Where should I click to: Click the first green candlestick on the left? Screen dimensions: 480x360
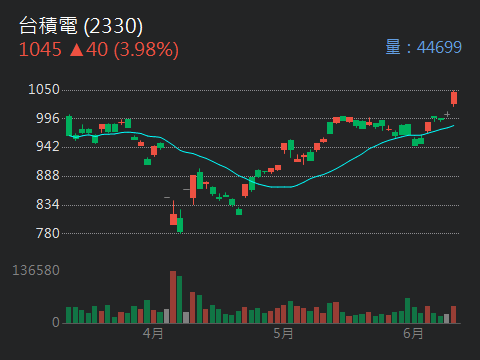[x=69, y=126]
